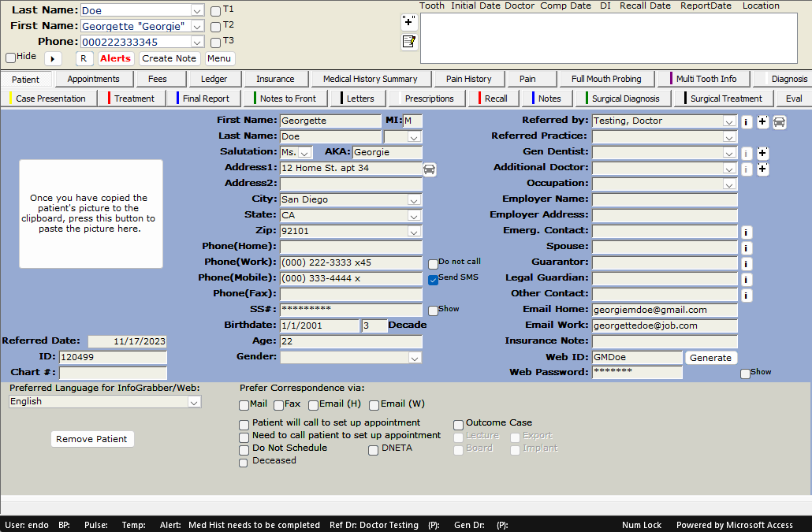Image resolution: width=812 pixels, height=532 pixels.
Task: Add a new referring doctor with plus icon
Action: pos(762,121)
